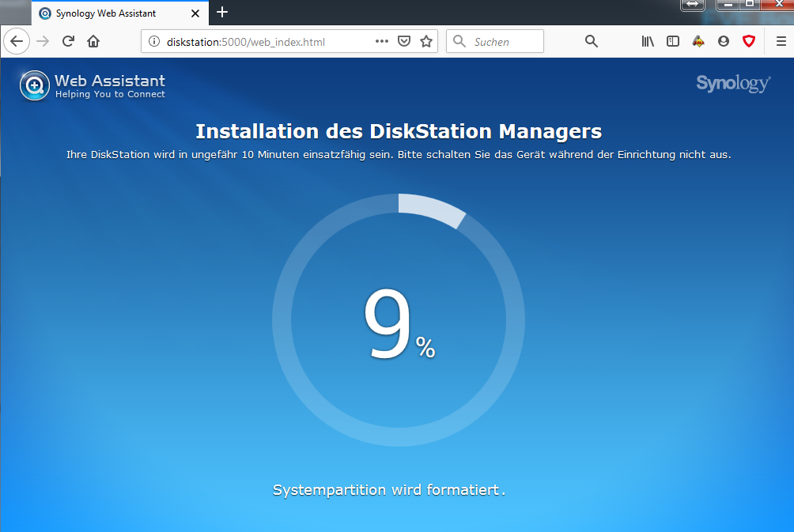Click 'Installation des DiskStation Managers' heading
Viewport: 794px width, 532px height.
point(399,131)
